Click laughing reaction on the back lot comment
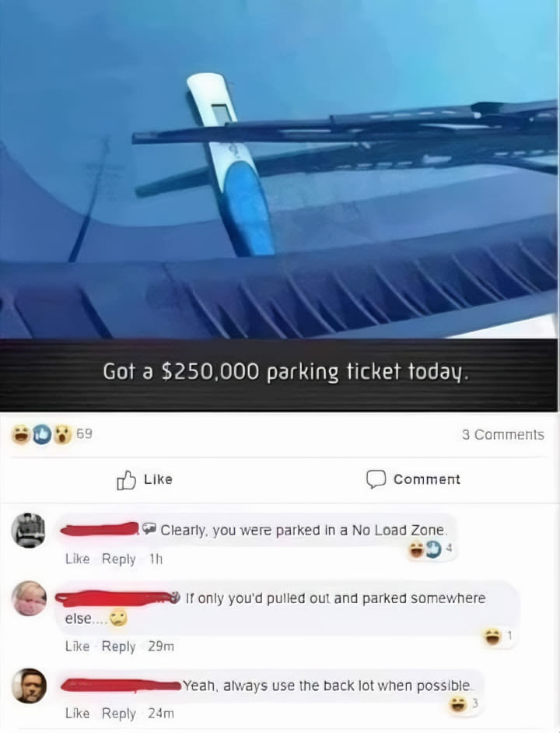Screen dimensions: 560x733 [457, 704]
